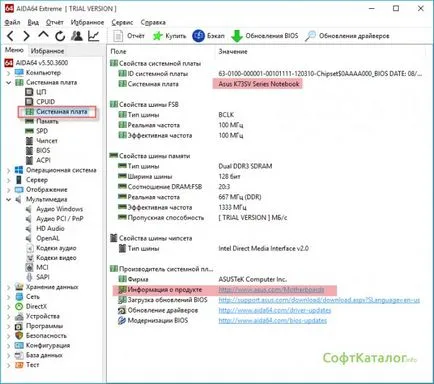The height and width of the screenshot is (384, 434).
Task: Expand the DirectX tree node
Action: point(9,307)
